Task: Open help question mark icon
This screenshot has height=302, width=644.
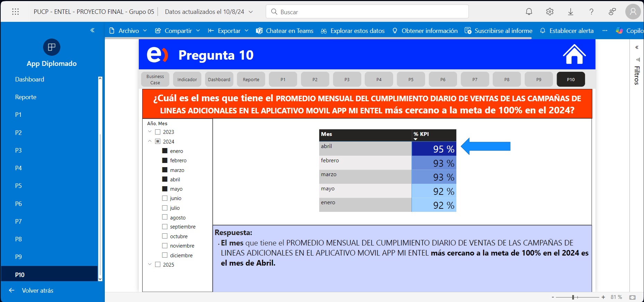Action: point(591,12)
